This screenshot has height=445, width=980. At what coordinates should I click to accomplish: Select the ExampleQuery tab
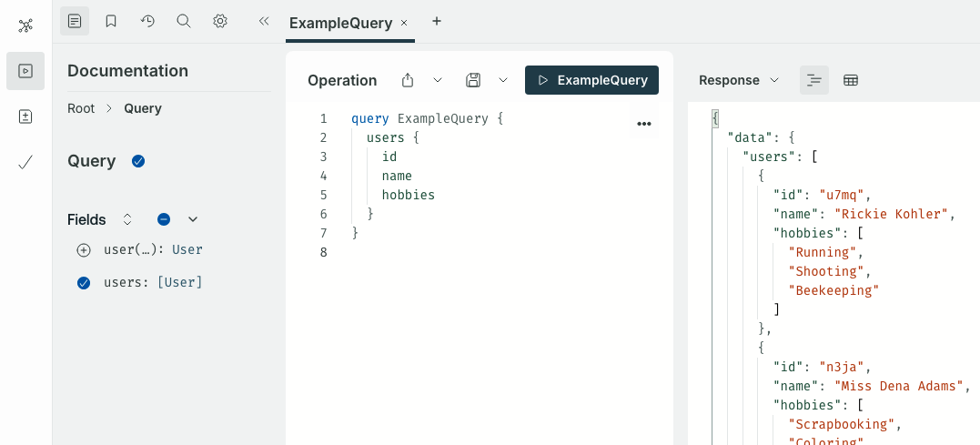click(x=340, y=23)
